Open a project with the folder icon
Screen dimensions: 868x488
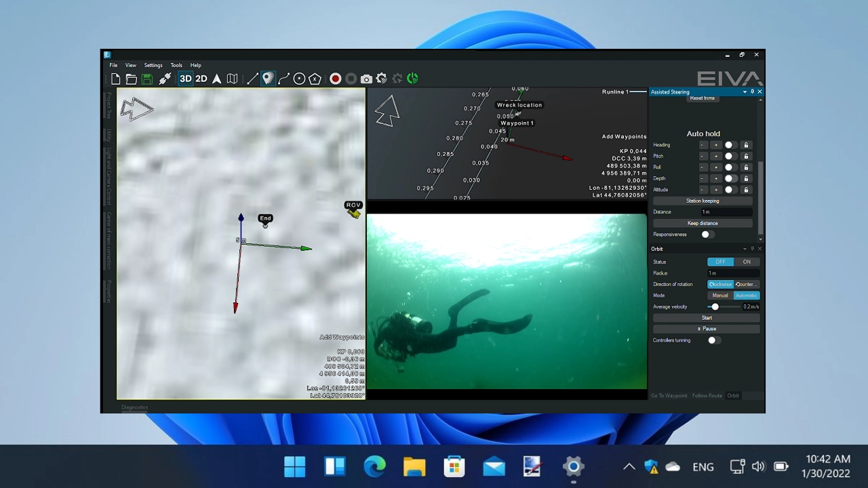(x=132, y=79)
